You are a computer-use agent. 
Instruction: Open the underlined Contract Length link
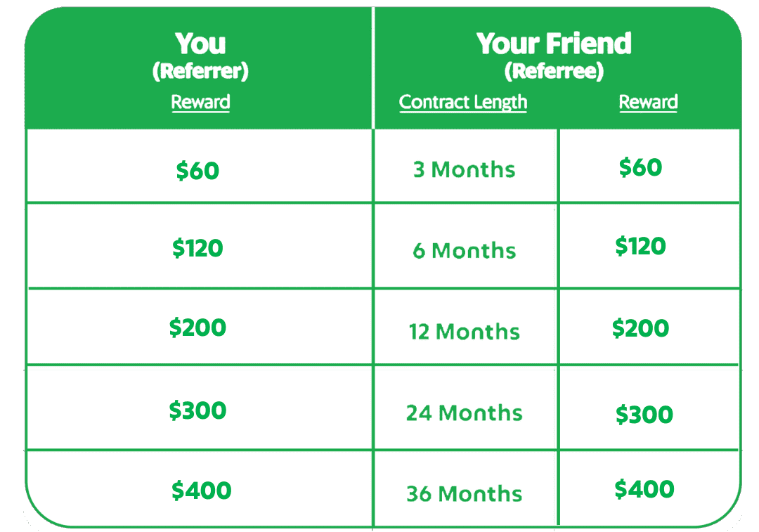pos(463,102)
